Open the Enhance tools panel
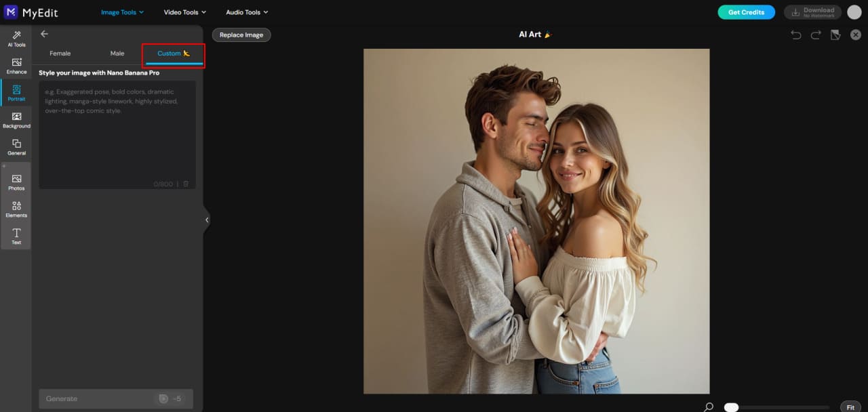 coord(16,66)
